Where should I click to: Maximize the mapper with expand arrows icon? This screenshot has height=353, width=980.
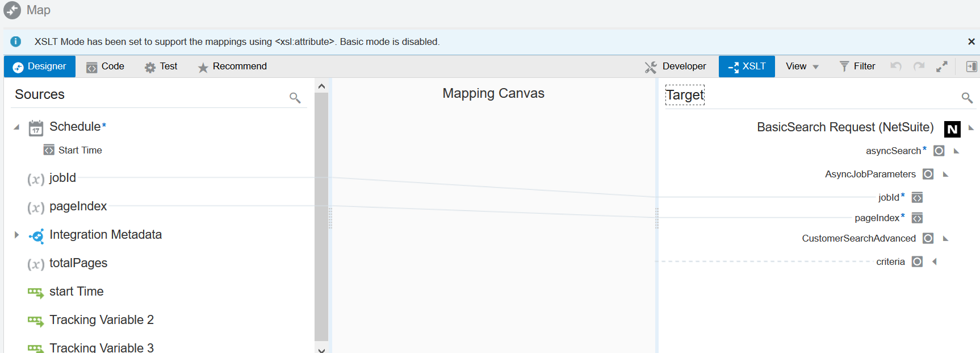click(x=942, y=67)
